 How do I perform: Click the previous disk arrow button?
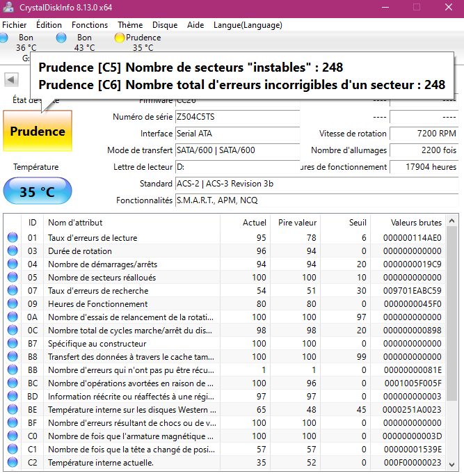point(11,79)
